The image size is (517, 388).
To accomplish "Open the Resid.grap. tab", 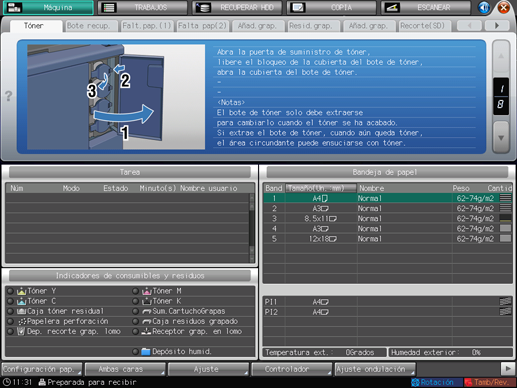I will (x=313, y=26).
